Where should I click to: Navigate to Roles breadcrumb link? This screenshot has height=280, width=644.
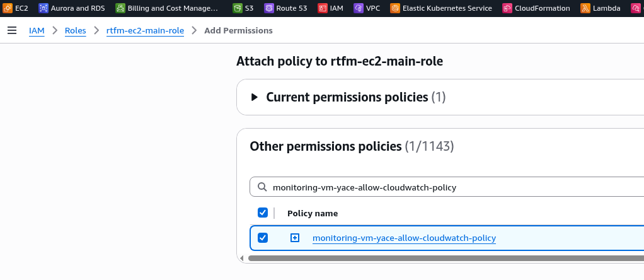coord(75,30)
